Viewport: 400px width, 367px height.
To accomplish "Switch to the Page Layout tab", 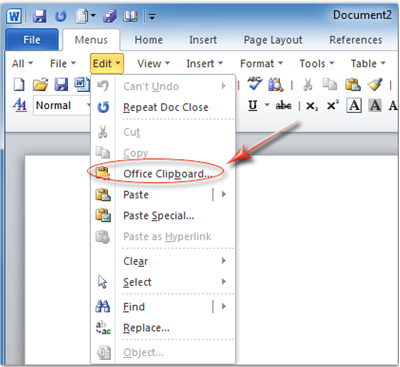I will coord(273,40).
